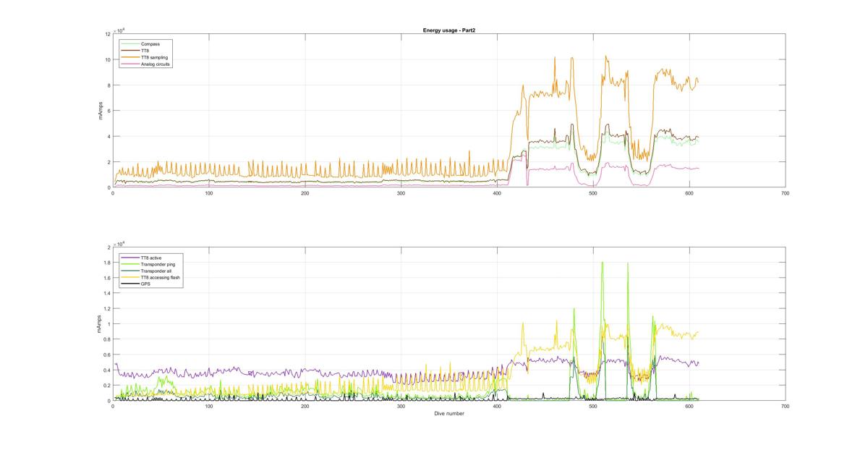The image size is (868, 450).
Task: Click the "1.2" y-axis tick label
Action: pos(108,308)
